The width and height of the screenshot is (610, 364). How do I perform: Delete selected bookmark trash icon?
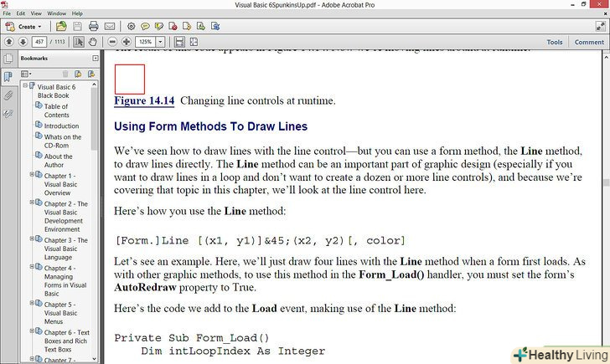65,74
